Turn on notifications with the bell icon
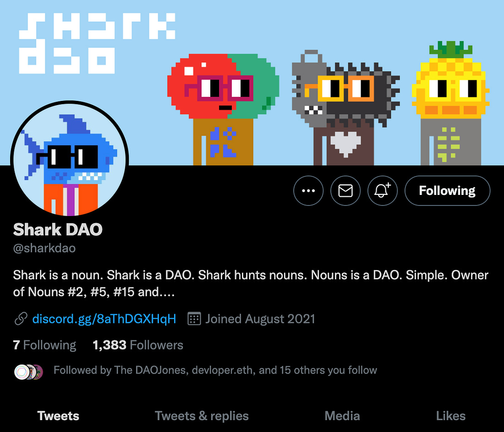 (383, 190)
